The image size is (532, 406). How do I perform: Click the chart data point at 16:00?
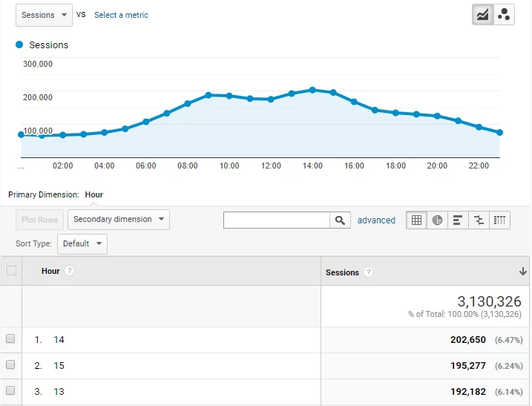(354, 102)
